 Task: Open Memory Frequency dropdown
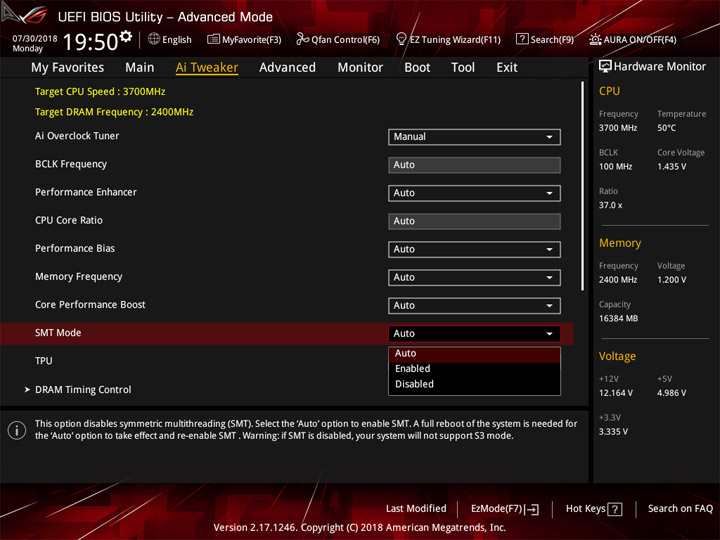(x=474, y=277)
